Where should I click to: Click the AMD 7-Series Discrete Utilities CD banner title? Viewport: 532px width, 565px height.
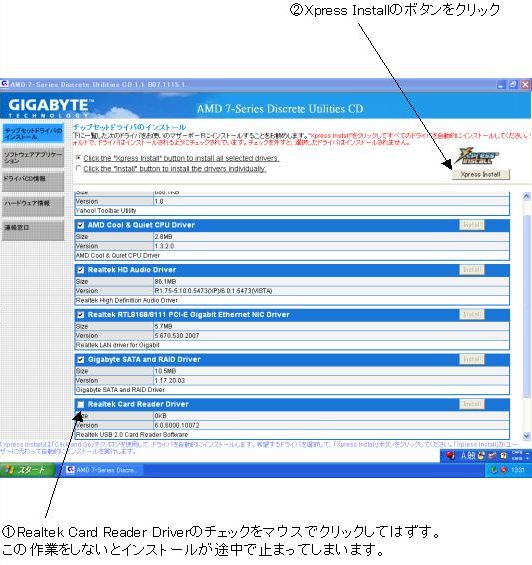[280, 108]
